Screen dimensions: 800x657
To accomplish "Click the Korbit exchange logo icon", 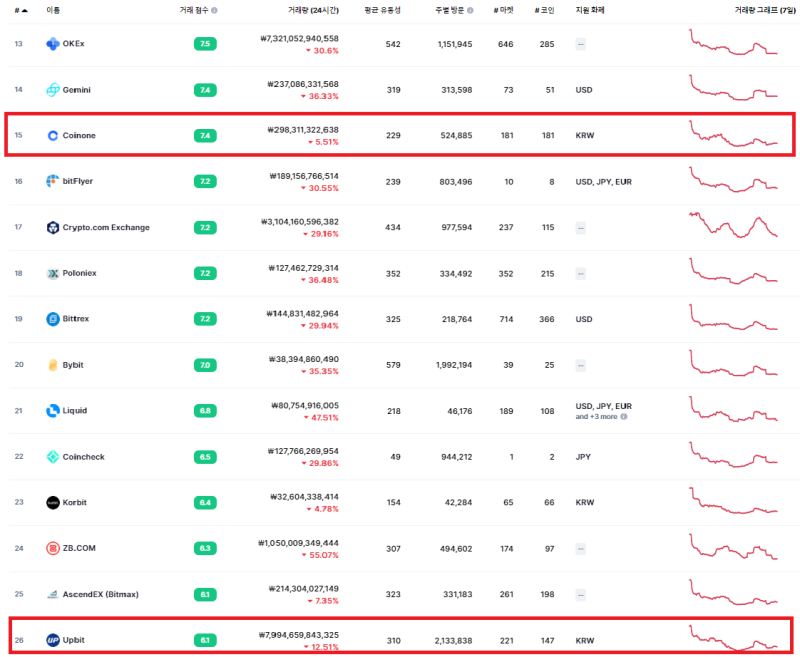I will [53, 502].
